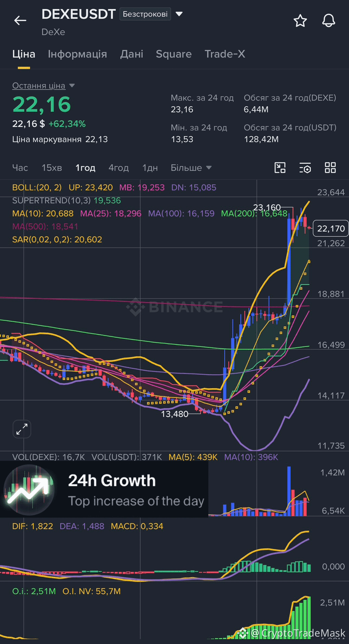349x644 pixels.
Task: Tap the Макс. за 24 год value 23,16
Action: coord(182,110)
